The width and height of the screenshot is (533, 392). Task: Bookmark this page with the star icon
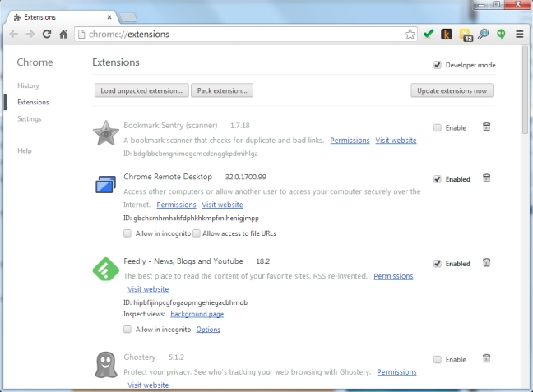coord(410,34)
